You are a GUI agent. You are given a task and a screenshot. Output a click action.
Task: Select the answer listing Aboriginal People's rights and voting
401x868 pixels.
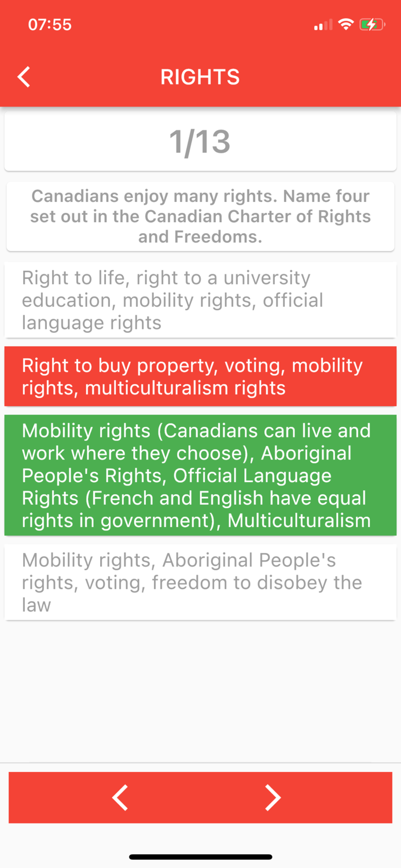(x=200, y=582)
